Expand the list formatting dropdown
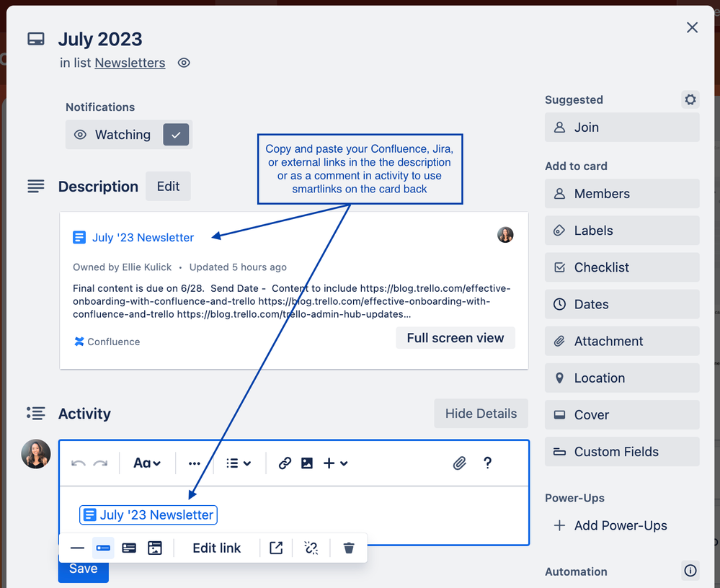The image size is (720, 588). coord(239,463)
